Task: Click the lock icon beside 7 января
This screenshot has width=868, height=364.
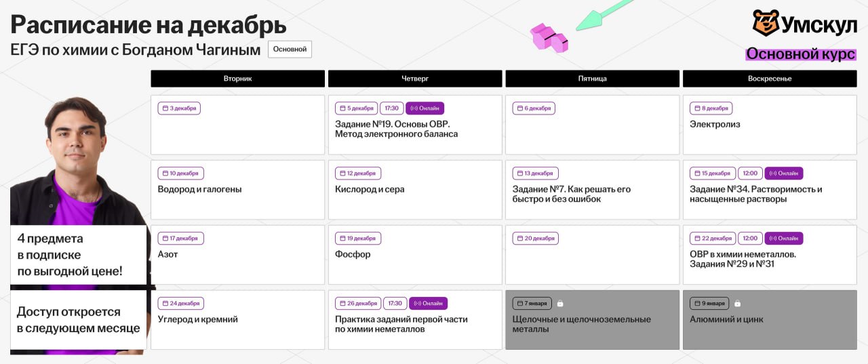Action: click(560, 304)
